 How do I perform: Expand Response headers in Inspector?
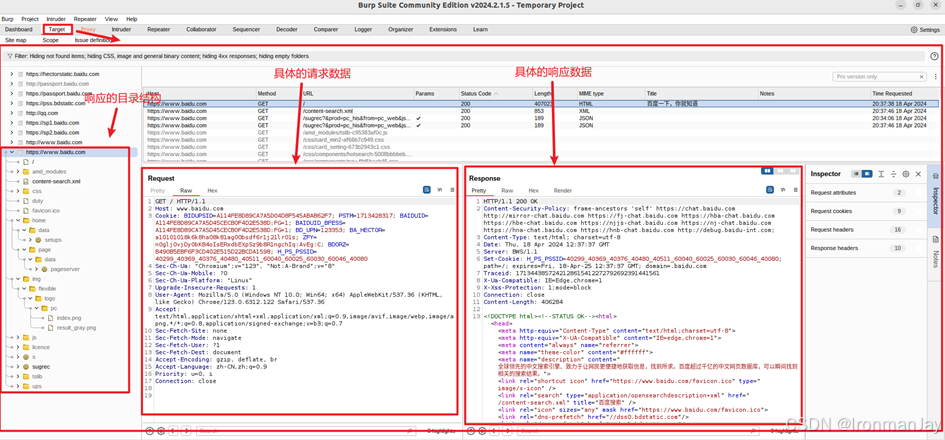click(x=865, y=248)
